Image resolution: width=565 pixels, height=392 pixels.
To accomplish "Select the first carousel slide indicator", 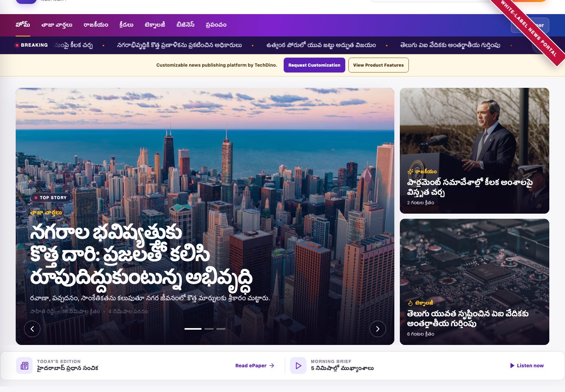I will 193,329.
